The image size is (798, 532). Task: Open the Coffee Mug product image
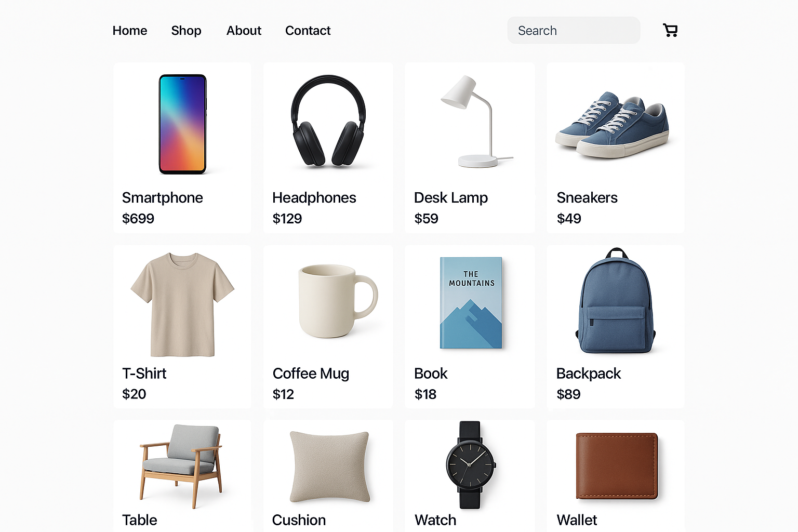338,301
